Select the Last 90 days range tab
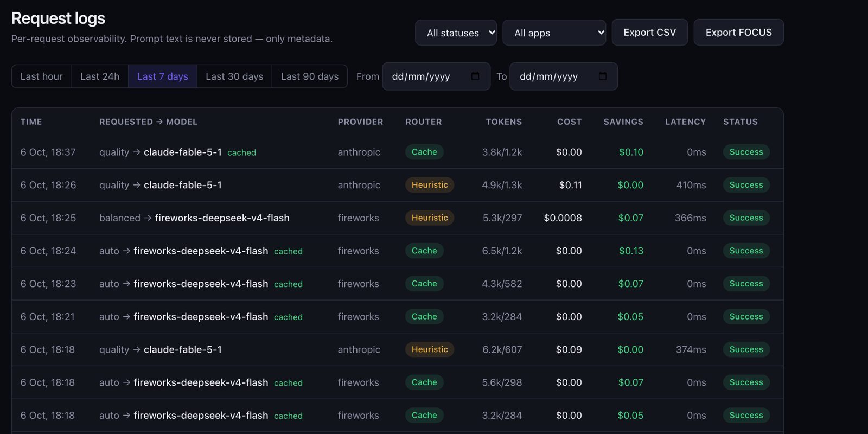 click(310, 76)
